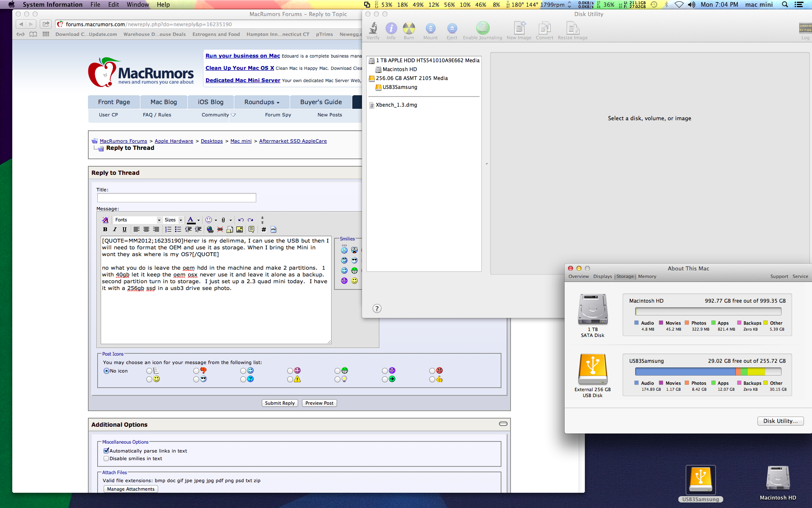Click the Italic formatting icon

(115, 229)
